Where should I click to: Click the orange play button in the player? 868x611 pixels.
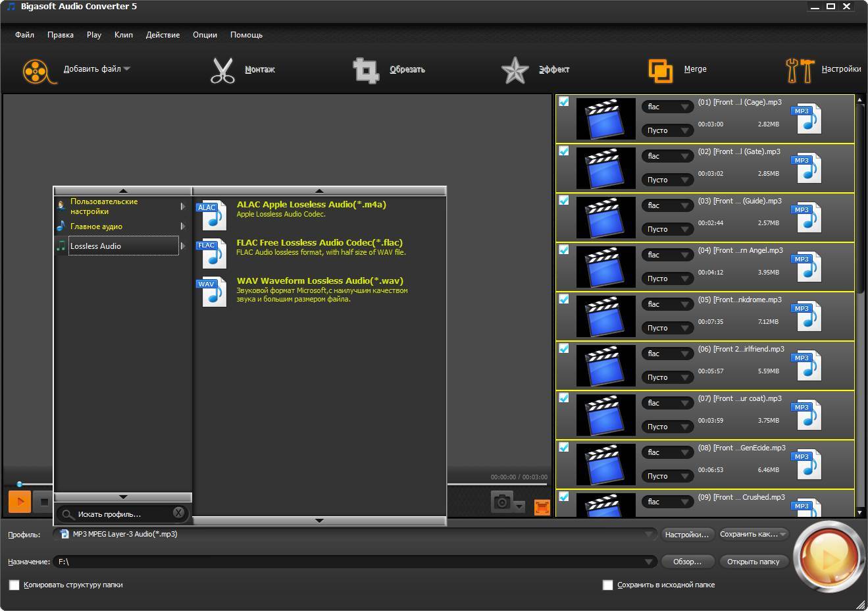point(20,502)
